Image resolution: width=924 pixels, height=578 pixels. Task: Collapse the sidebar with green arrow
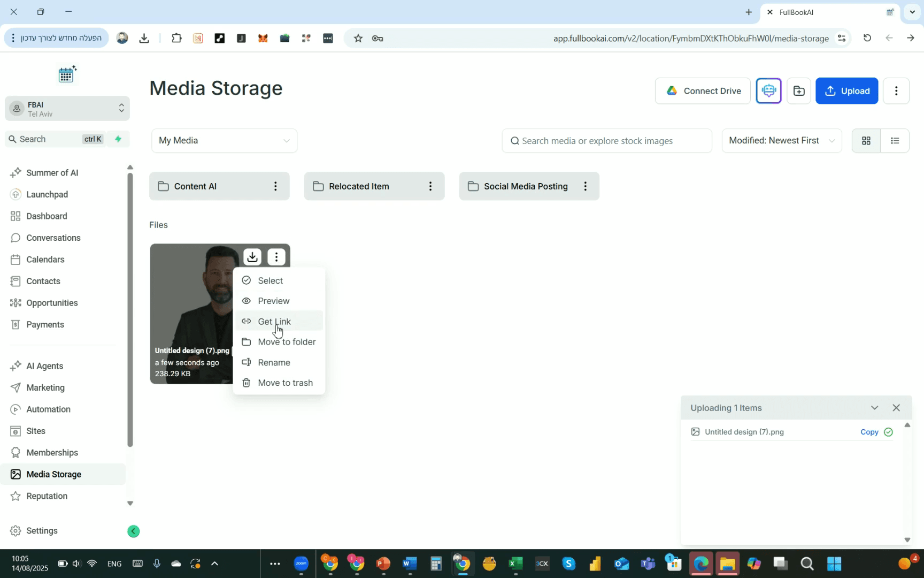tap(134, 531)
